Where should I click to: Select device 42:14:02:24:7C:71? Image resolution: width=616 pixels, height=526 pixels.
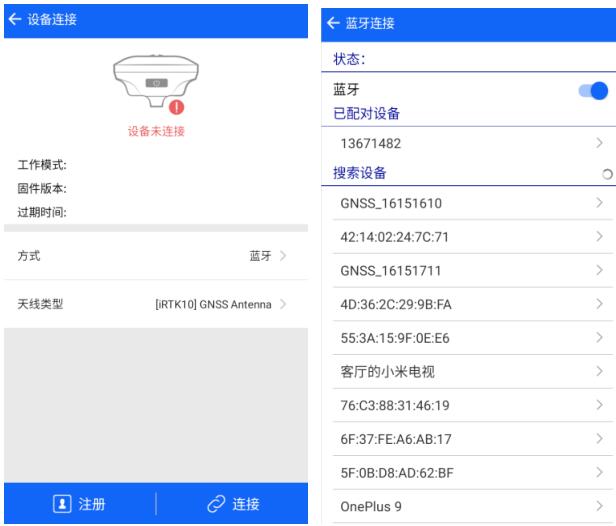coord(468,237)
